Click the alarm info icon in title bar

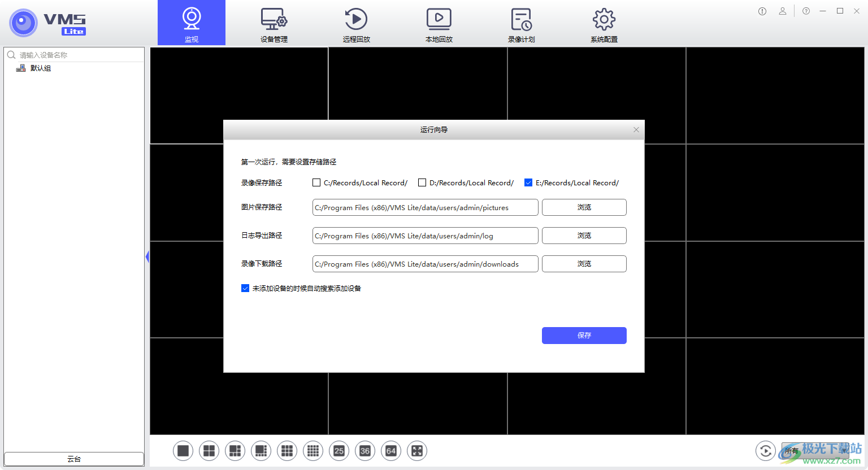(762, 11)
